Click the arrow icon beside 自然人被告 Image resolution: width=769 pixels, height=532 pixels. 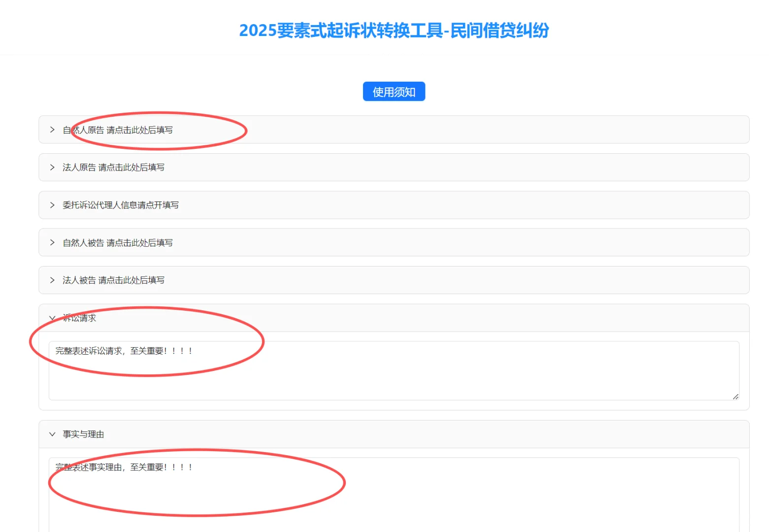coord(52,242)
